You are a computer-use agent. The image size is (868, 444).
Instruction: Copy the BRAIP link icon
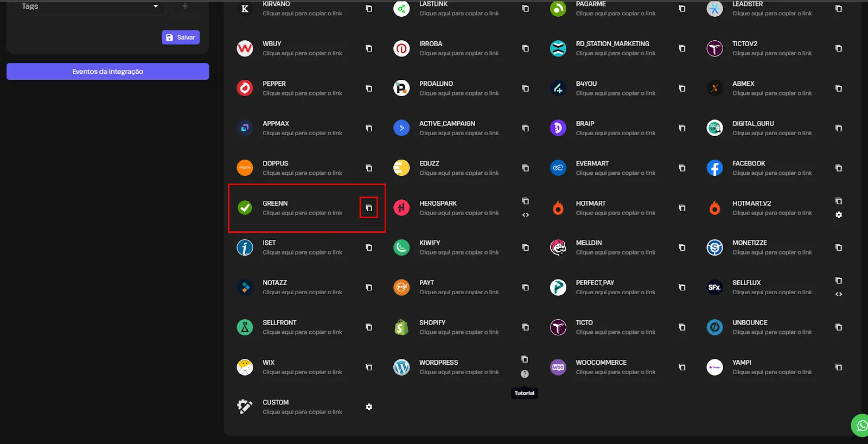(x=682, y=128)
